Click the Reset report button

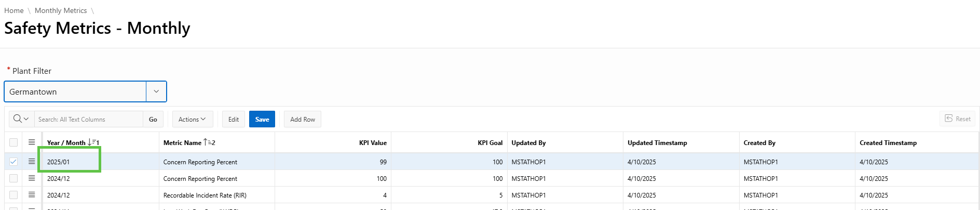click(957, 119)
